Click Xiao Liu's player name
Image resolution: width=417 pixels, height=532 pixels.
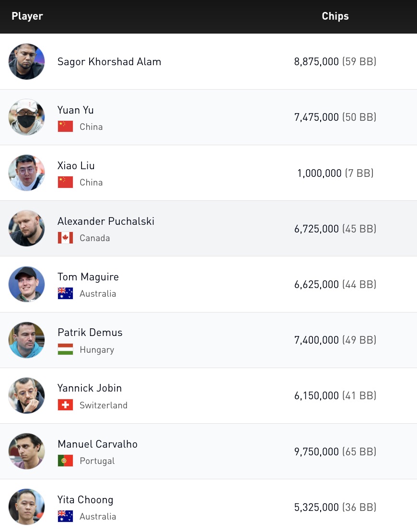[x=76, y=166]
